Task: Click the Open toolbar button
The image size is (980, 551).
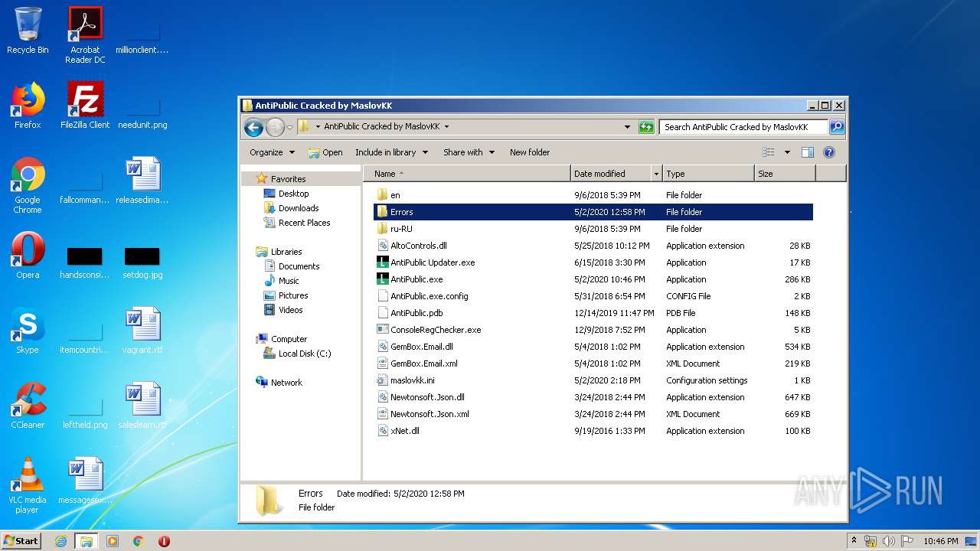Action: [325, 152]
